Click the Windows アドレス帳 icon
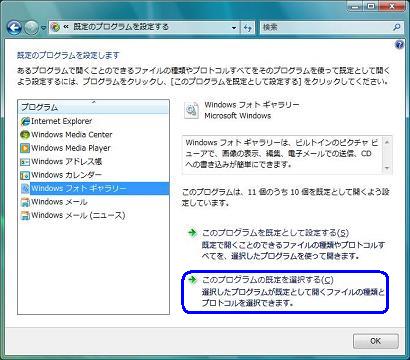Screen dimensions: 410x360 pyautogui.click(x=25, y=162)
